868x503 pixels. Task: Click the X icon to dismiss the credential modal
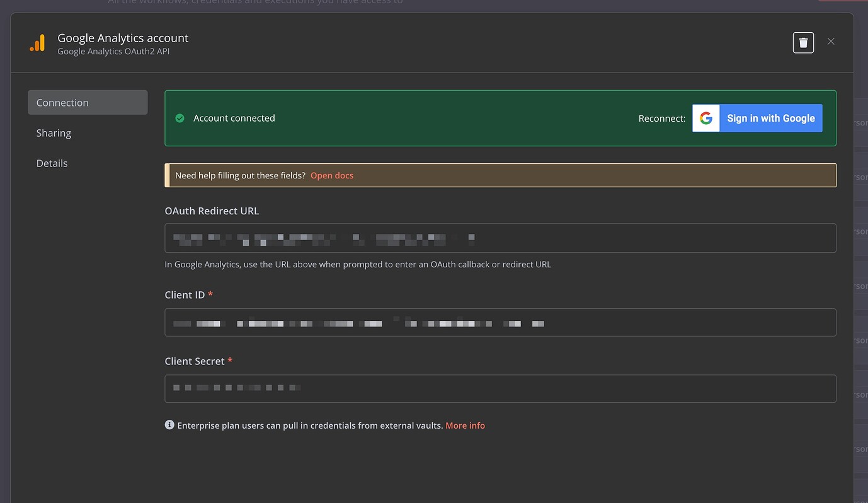coord(831,41)
